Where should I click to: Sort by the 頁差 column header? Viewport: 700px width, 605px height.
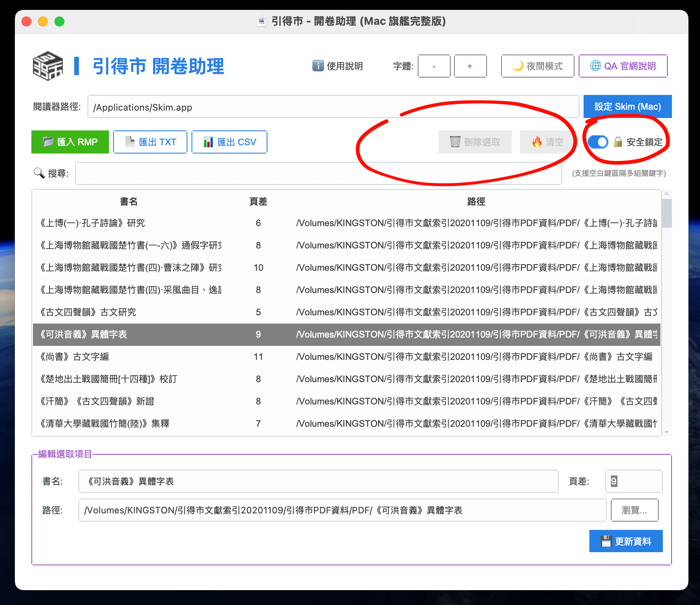258,201
